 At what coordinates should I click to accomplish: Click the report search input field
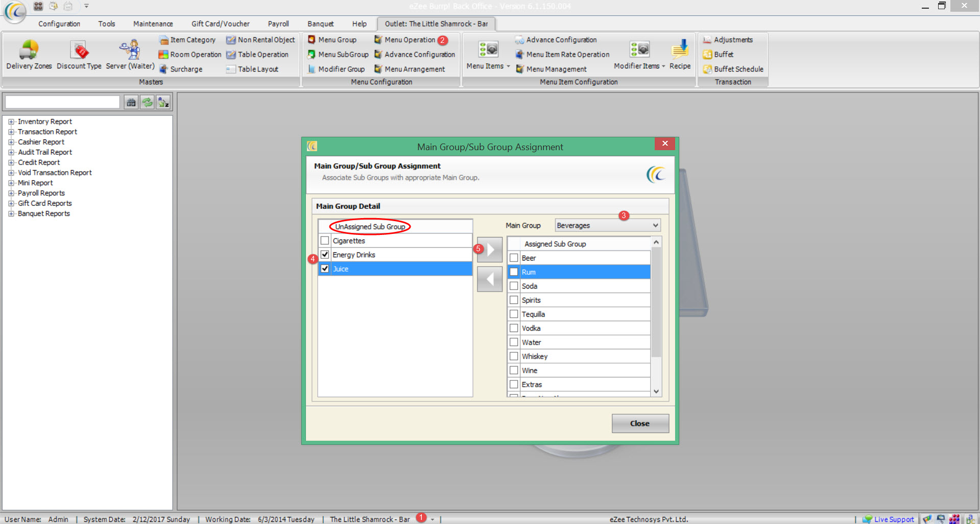coord(62,102)
